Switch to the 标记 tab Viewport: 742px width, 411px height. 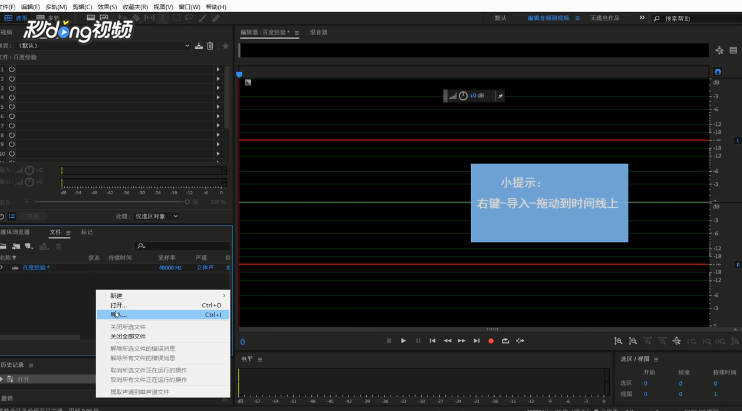(87, 232)
